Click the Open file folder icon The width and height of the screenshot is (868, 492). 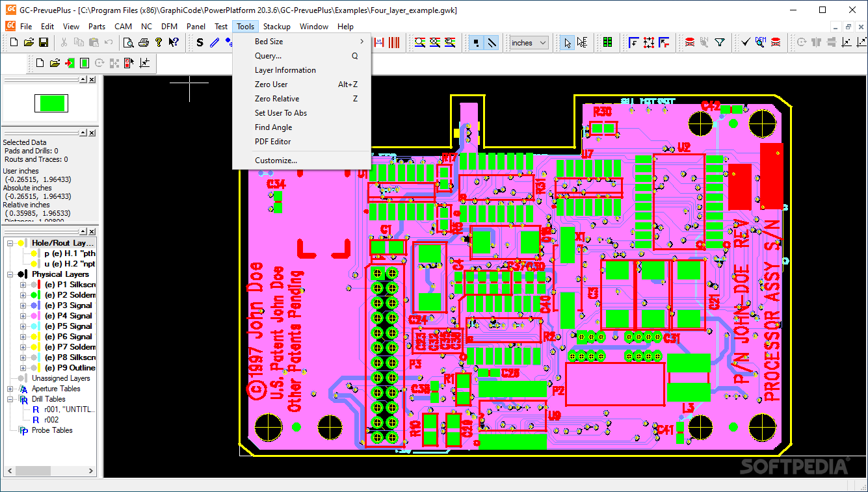click(29, 42)
